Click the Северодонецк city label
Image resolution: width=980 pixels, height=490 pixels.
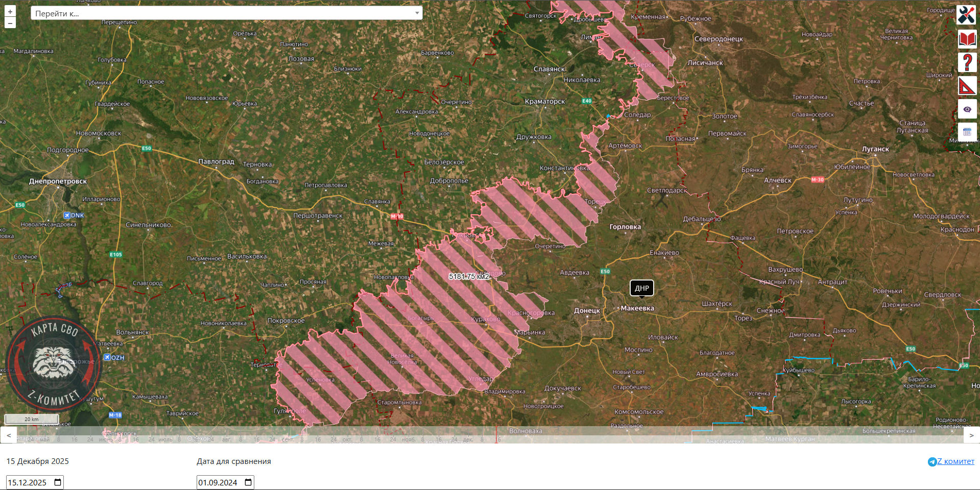pos(719,39)
